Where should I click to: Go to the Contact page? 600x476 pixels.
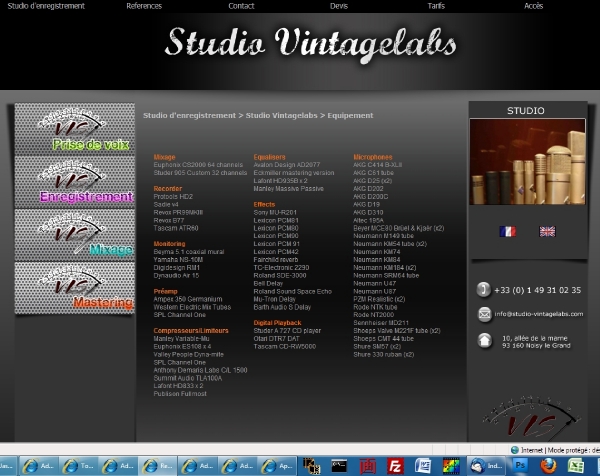241,6
